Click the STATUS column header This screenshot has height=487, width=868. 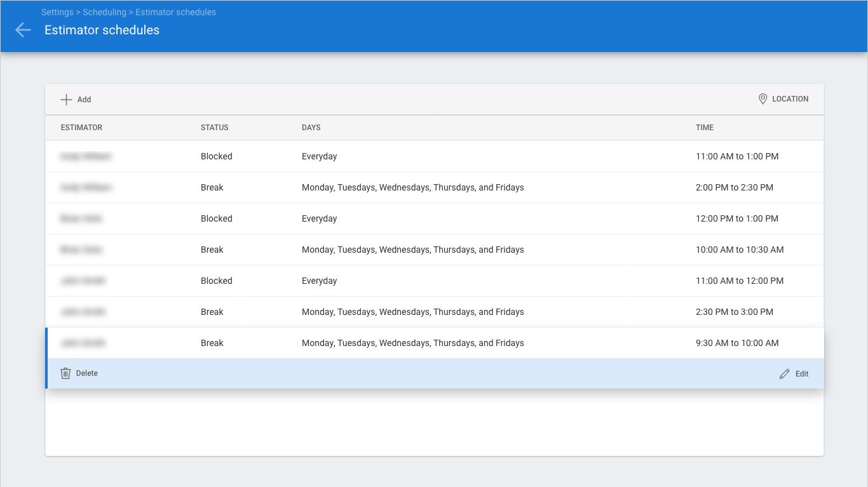(x=214, y=128)
